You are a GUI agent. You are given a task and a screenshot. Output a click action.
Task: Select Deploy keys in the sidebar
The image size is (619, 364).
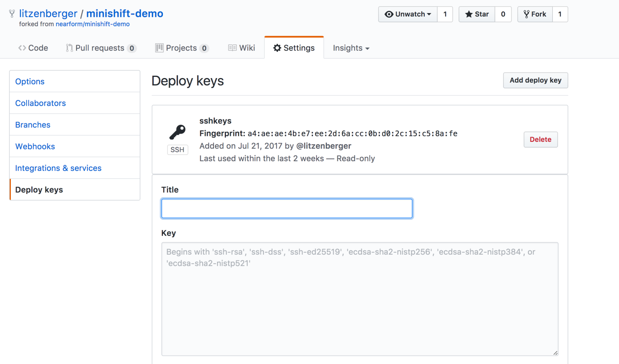[x=75, y=190]
